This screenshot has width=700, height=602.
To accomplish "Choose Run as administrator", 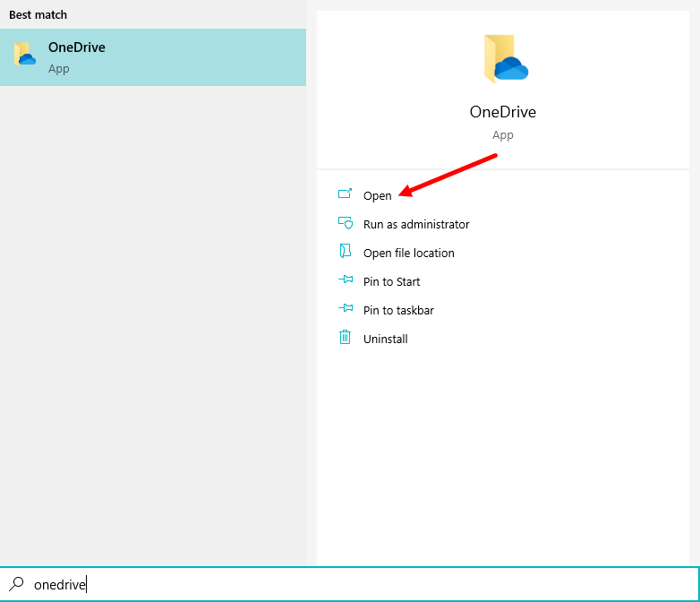I will [x=416, y=224].
